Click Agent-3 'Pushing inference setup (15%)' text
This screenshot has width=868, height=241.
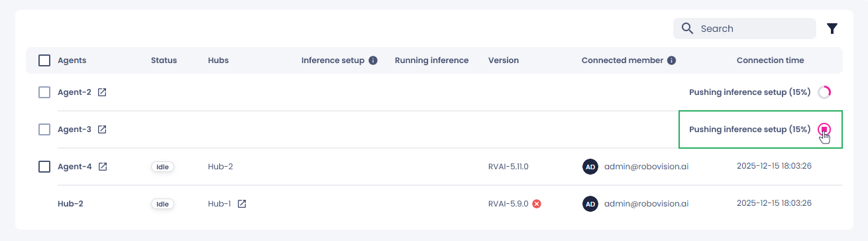[750, 129]
